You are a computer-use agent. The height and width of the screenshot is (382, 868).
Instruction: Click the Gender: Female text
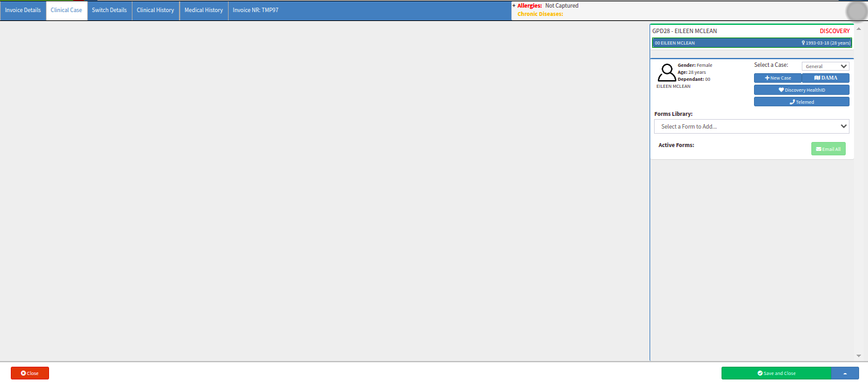(695, 65)
